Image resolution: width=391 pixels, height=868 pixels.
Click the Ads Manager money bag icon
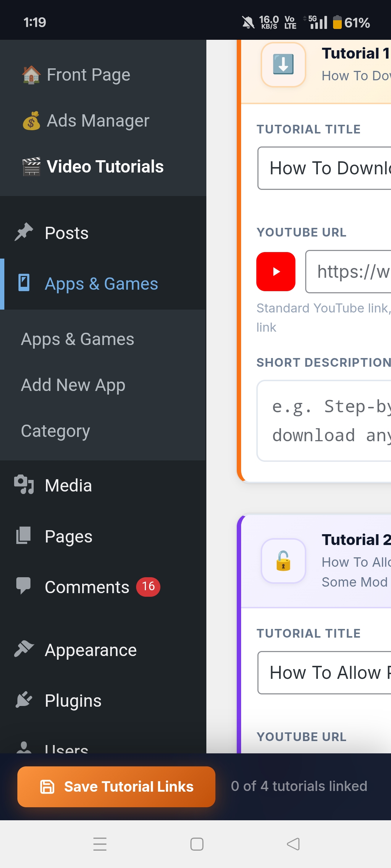coord(31,121)
